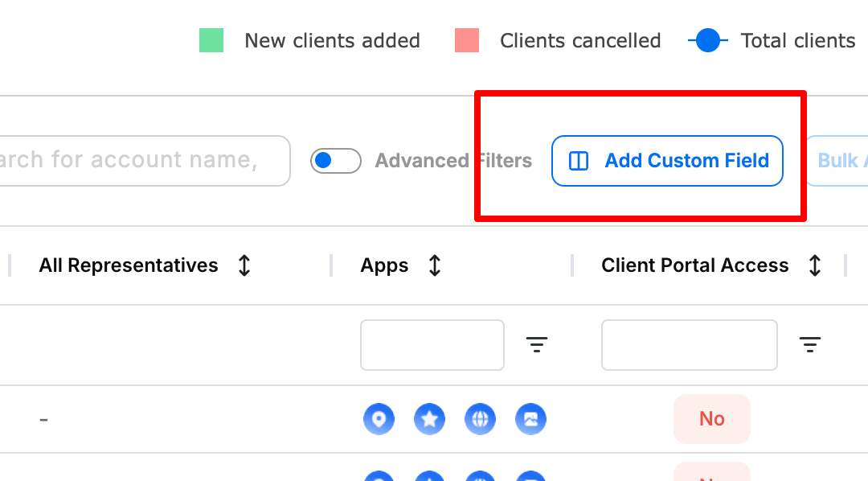Toggle the Clients cancelled legend swatch
The height and width of the screenshot is (481, 868).
467,40
